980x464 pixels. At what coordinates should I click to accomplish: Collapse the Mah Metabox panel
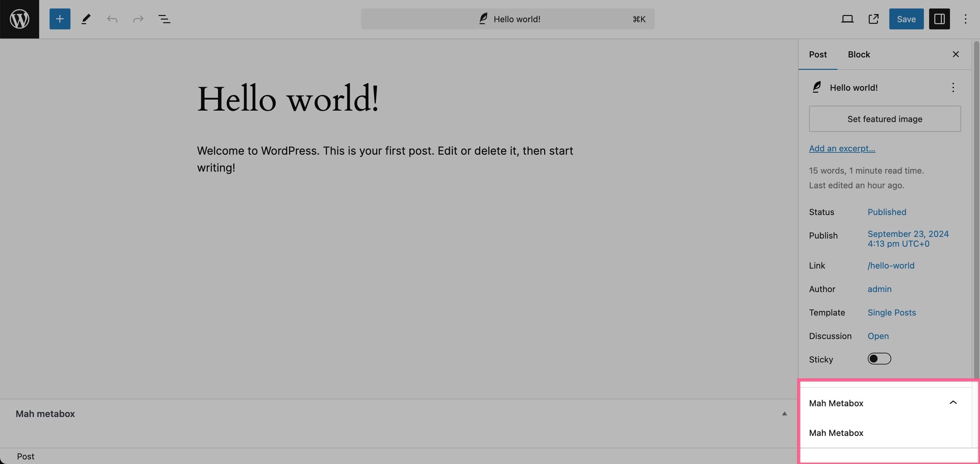952,403
